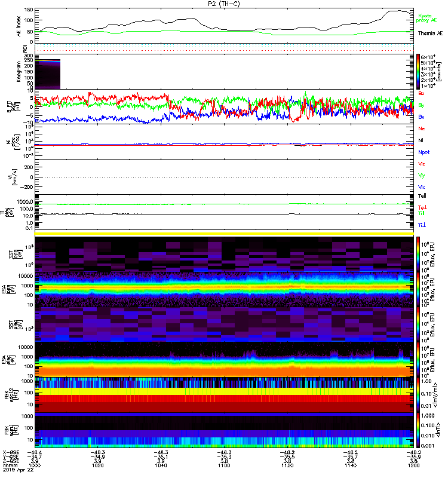This screenshot has width=448, height=478.
Task: Click the plot title P2 (TH-C)
Action: [x=223, y=4]
